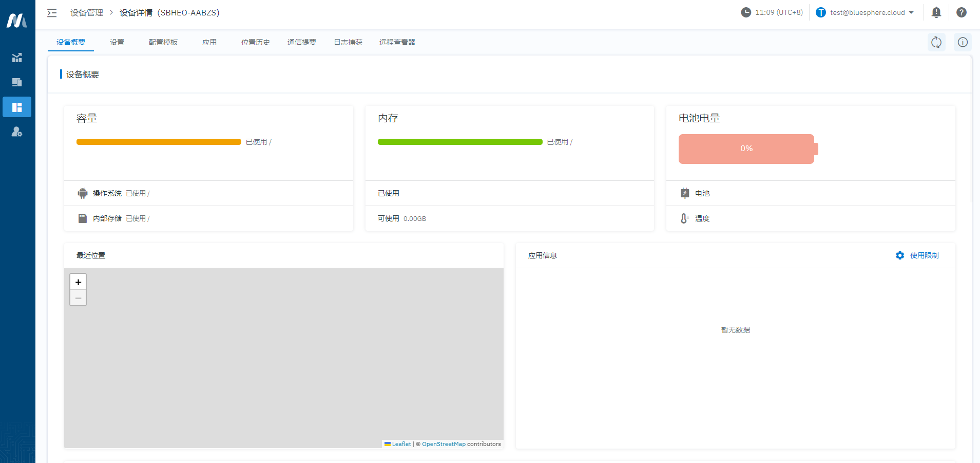Viewport: 980px width, 463px height.
Task: Go back to 设备管理 breadcrumb
Action: click(x=87, y=13)
